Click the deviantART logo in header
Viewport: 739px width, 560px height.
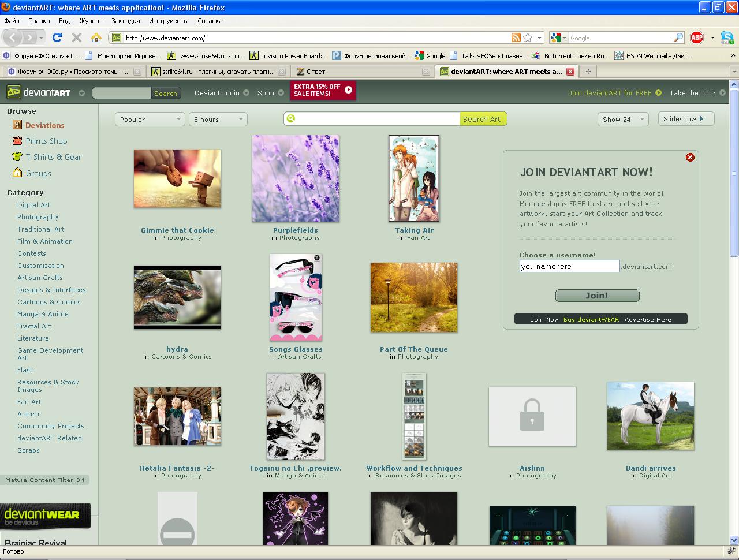pos(39,92)
